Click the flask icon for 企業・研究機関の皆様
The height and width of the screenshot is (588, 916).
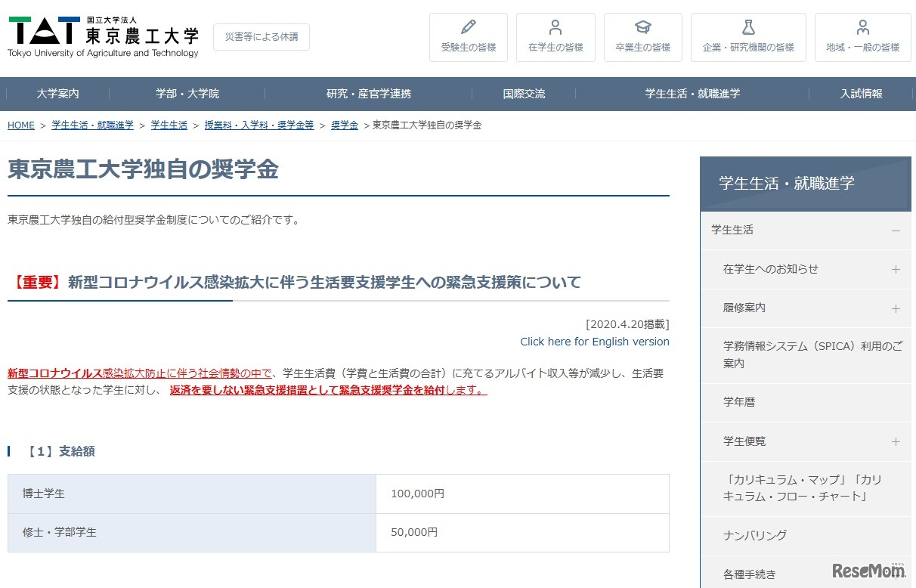click(748, 26)
